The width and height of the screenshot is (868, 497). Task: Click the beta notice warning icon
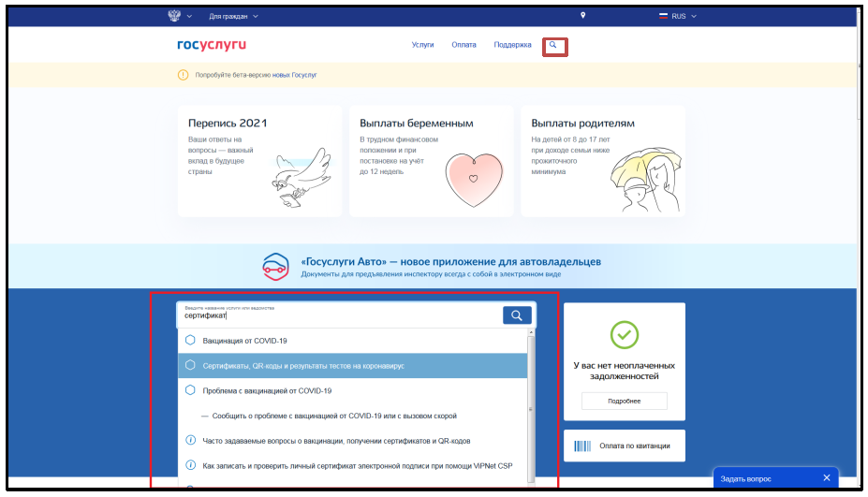[x=183, y=75]
